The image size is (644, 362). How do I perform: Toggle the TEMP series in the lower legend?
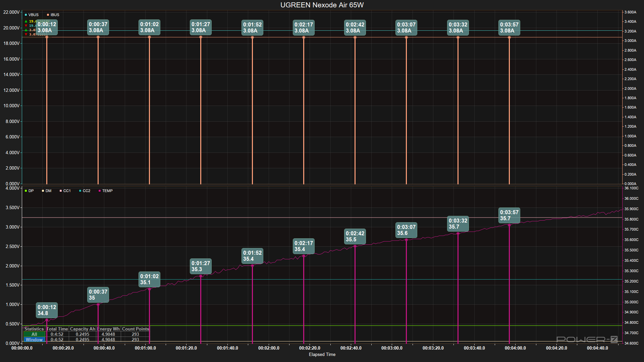pos(105,191)
